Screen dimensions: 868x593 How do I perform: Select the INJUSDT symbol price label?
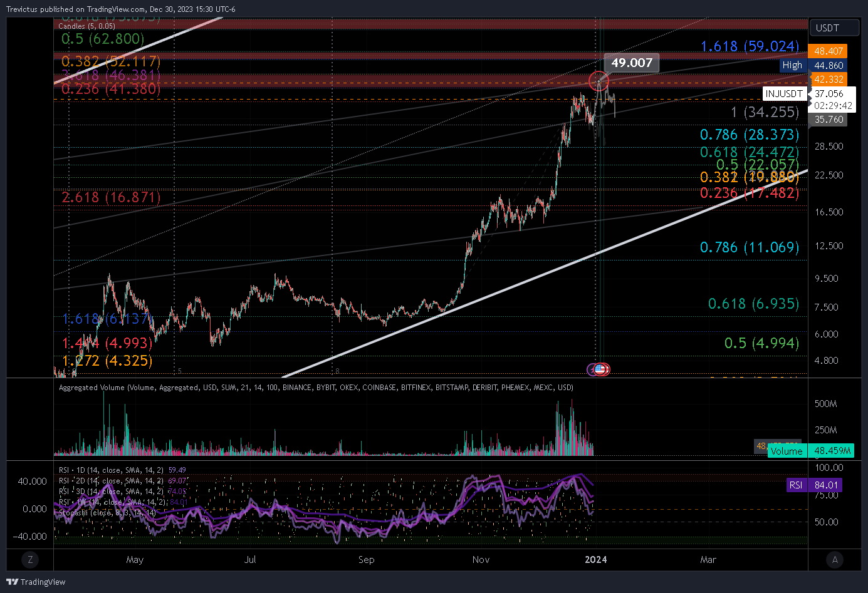[784, 93]
